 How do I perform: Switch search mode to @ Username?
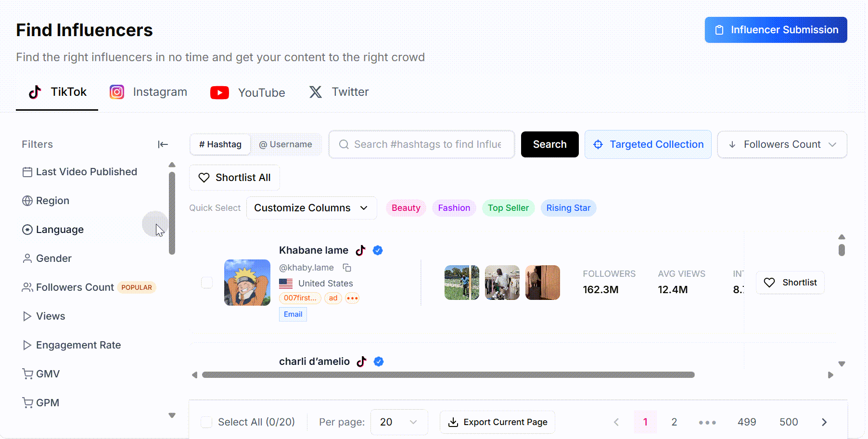tap(285, 144)
